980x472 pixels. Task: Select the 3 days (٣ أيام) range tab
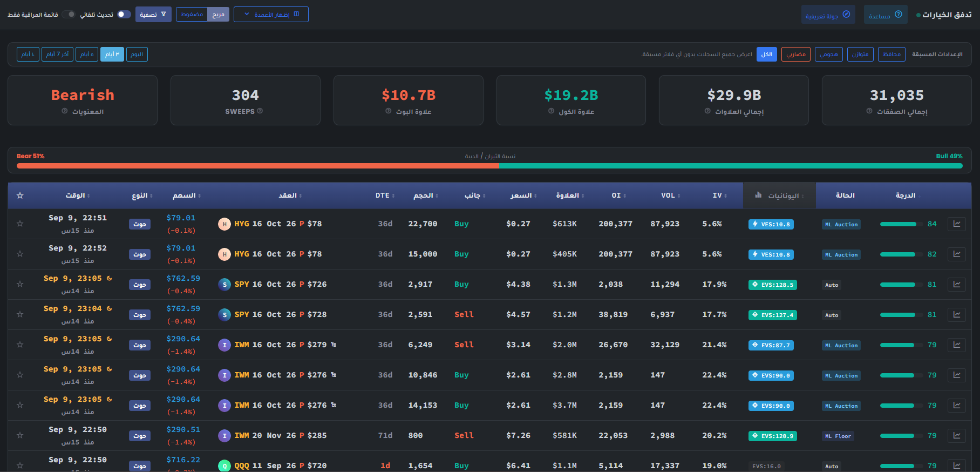112,55
